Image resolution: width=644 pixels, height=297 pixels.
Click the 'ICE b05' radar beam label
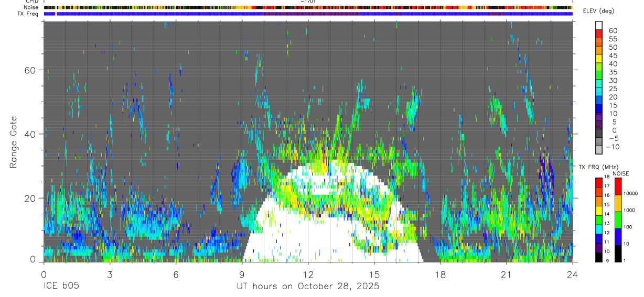pos(61,286)
